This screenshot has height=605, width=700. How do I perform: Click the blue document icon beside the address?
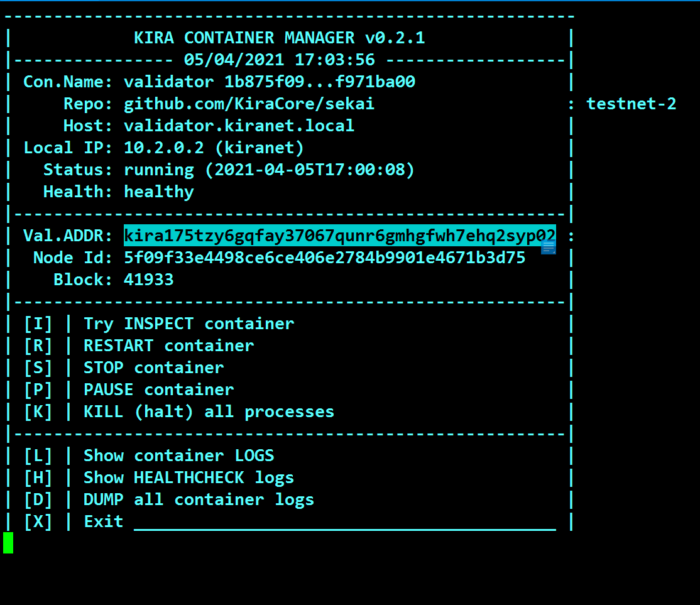[x=548, y=247]
